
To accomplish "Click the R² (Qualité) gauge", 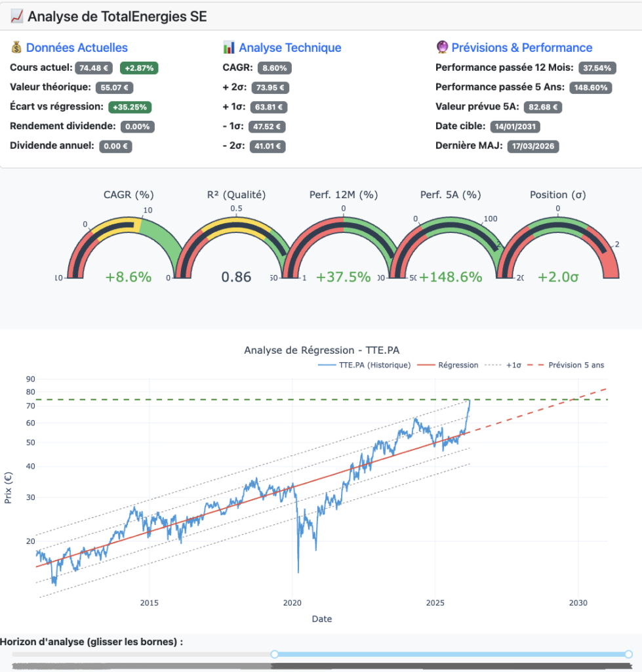I will (236, 249).
